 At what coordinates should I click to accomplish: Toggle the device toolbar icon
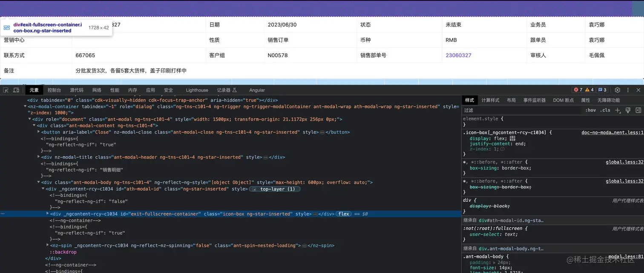(x=16, y=90)
